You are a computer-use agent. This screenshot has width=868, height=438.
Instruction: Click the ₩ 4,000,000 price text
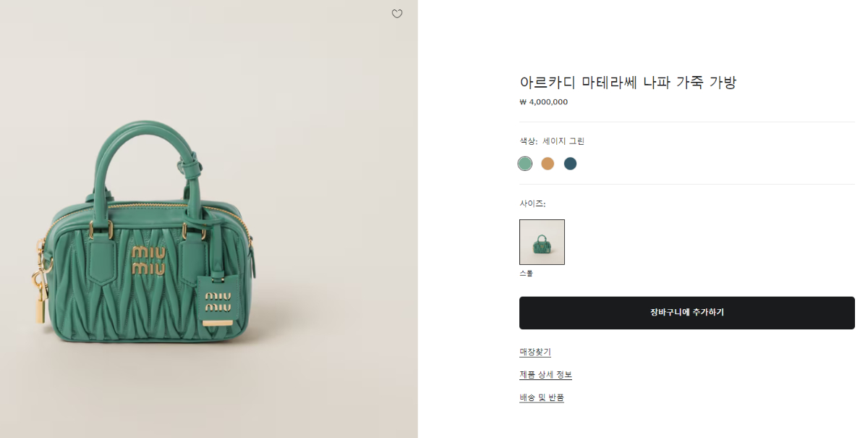coord(543,102)
